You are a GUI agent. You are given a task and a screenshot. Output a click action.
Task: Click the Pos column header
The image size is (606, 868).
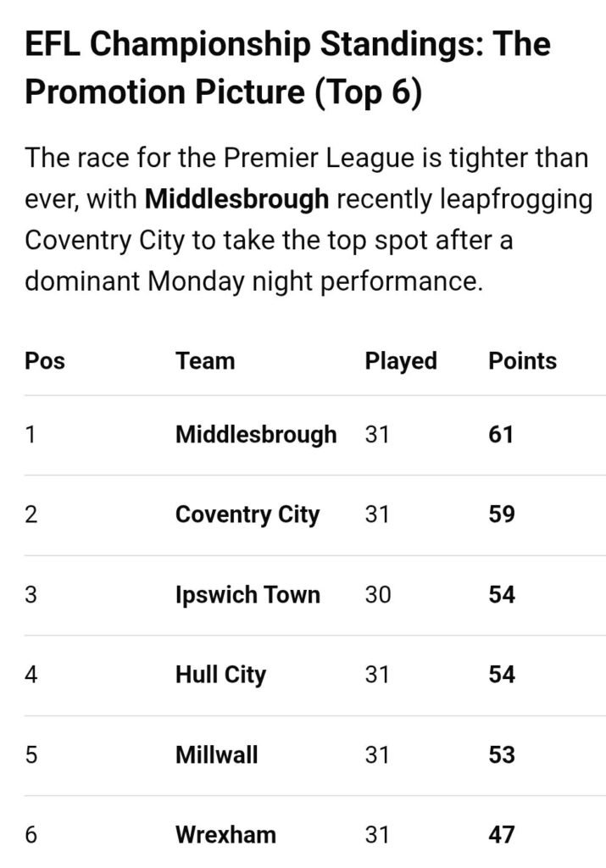click(x=45, y=361)
